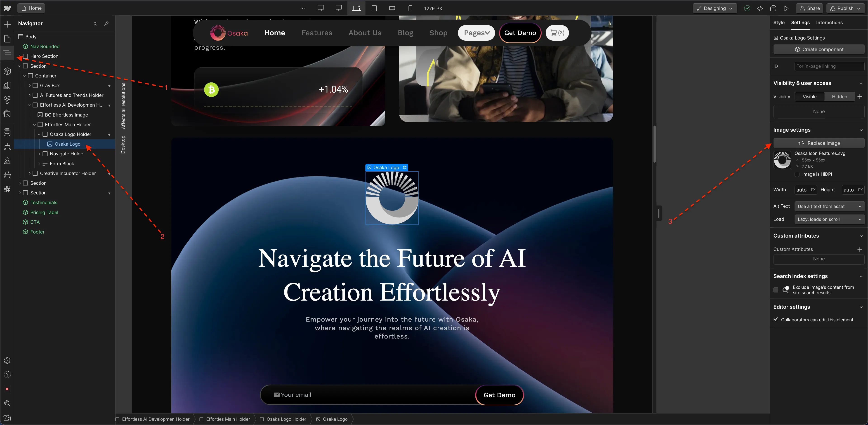Open the Webflow logo menu

pos(7,8)
